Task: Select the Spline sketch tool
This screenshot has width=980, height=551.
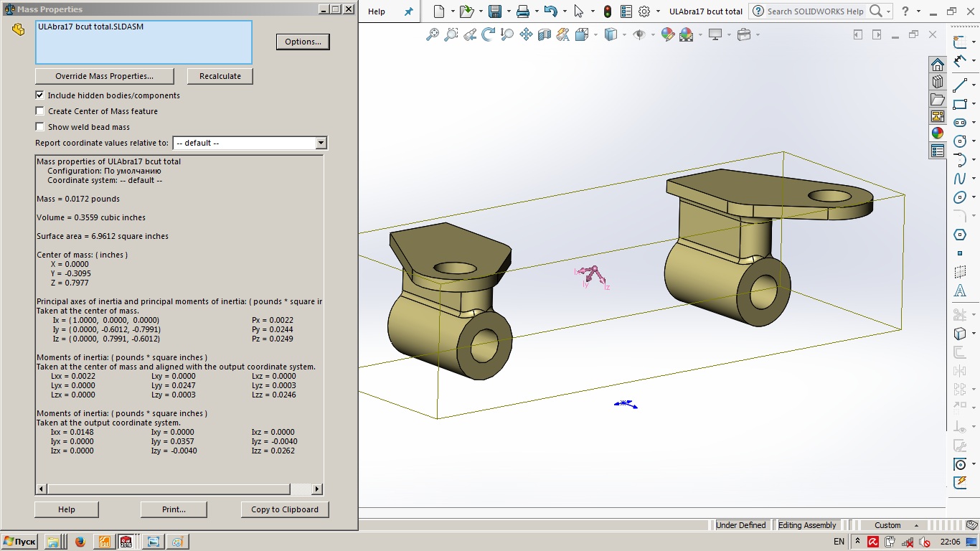Action: 960,179
